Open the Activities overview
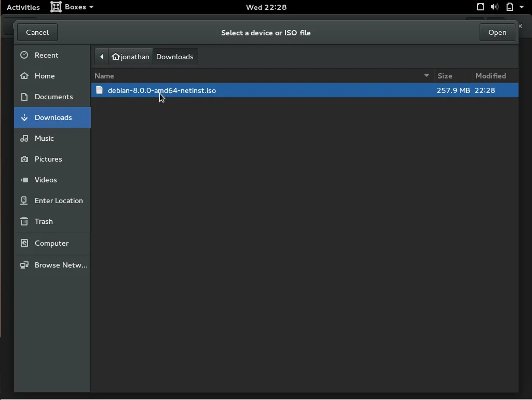The image size is (532, 400). click(23, 7)
